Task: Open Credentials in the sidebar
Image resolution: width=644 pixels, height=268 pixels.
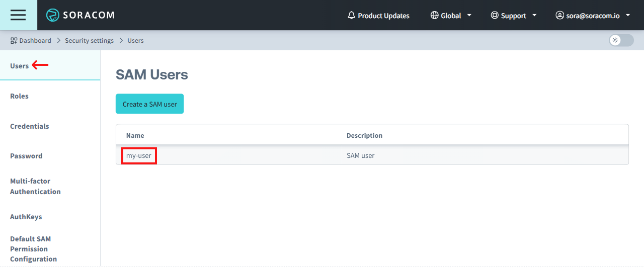Action: click(x=30, y=126)
